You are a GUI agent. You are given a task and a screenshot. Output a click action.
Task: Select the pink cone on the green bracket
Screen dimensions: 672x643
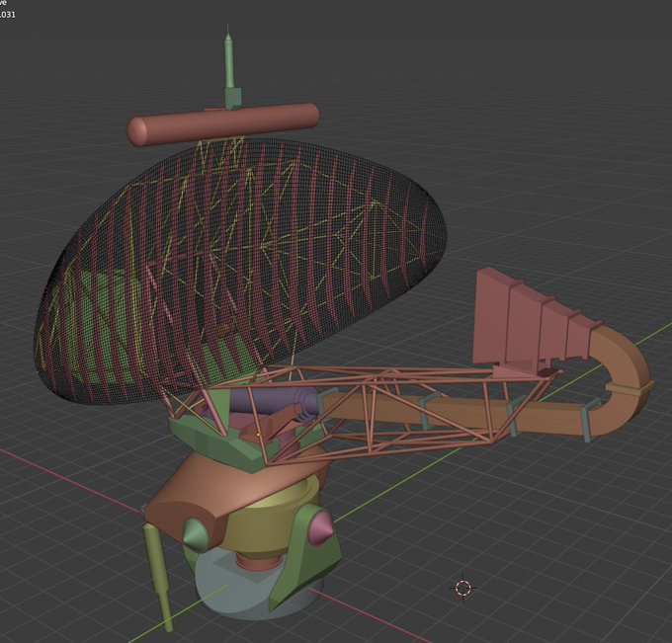pos(321,526)
